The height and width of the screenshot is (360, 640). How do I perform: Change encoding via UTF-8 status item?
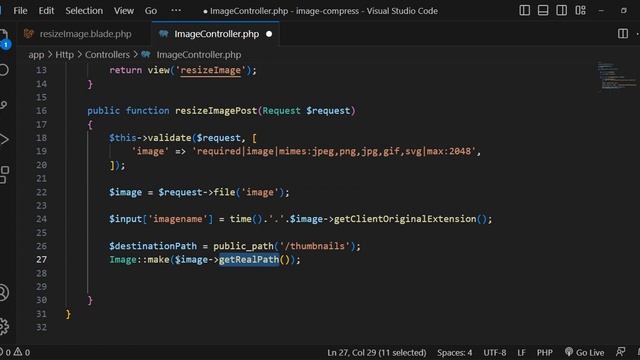pyautogui.click(x=495, y=352)
